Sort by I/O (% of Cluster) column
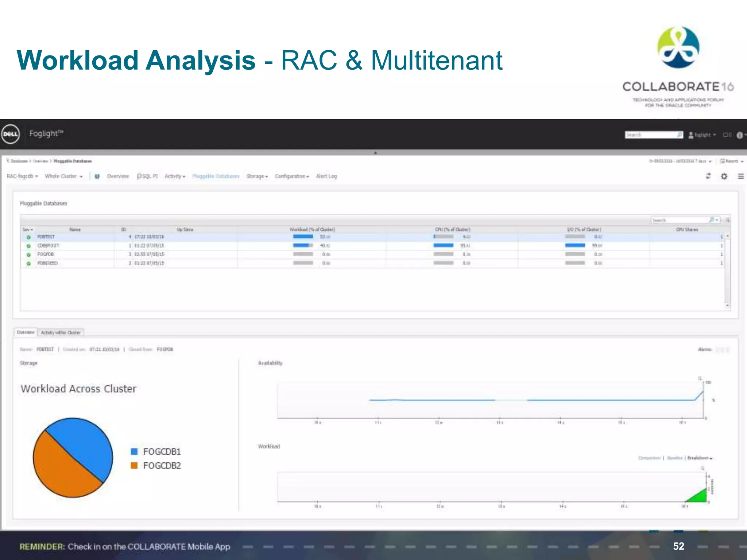Image resolution: width=747 pixels, height=560 pixels. click(584, 230)
